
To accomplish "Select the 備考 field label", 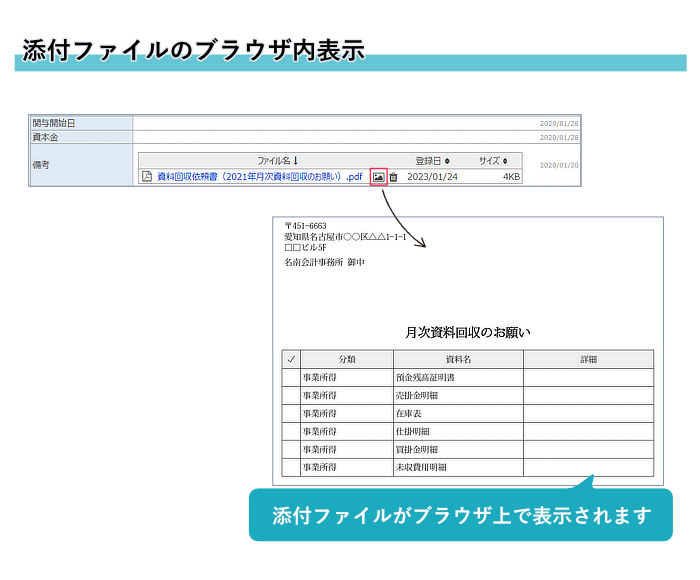I will click(80, 165).
